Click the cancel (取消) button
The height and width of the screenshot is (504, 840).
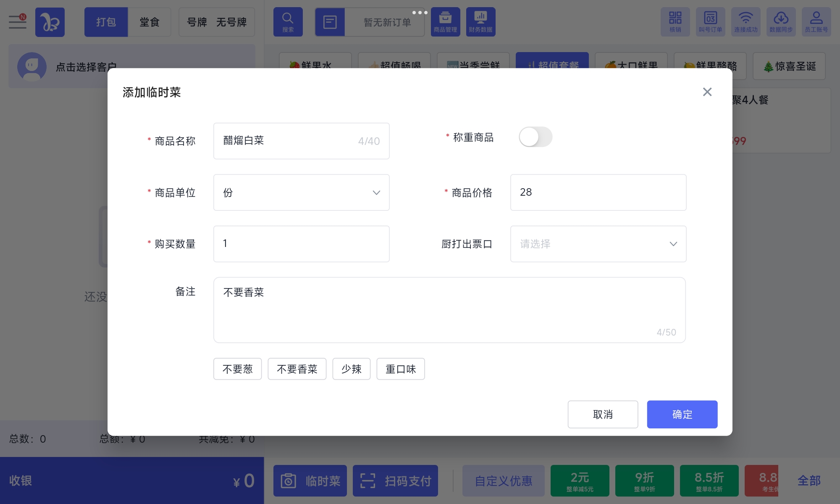click(603, 414)
